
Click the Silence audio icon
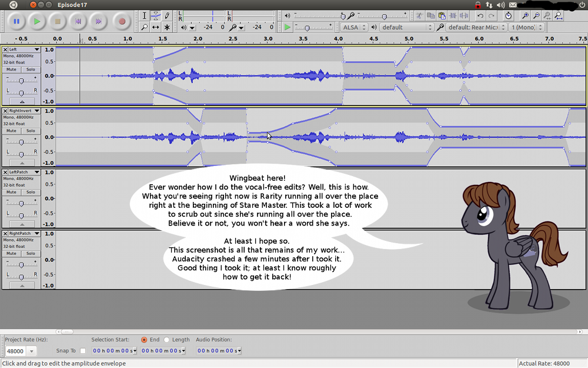click(x=464, y=16)
